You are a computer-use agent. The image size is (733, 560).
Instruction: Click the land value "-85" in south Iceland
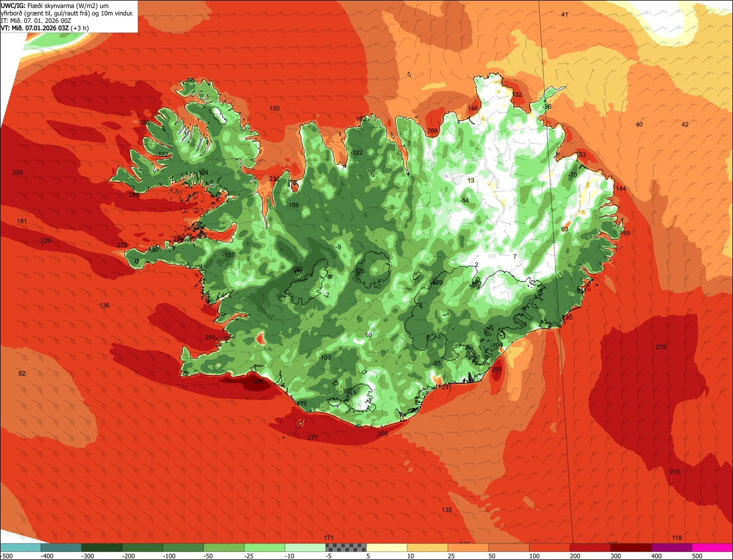(x=436, y=363)
